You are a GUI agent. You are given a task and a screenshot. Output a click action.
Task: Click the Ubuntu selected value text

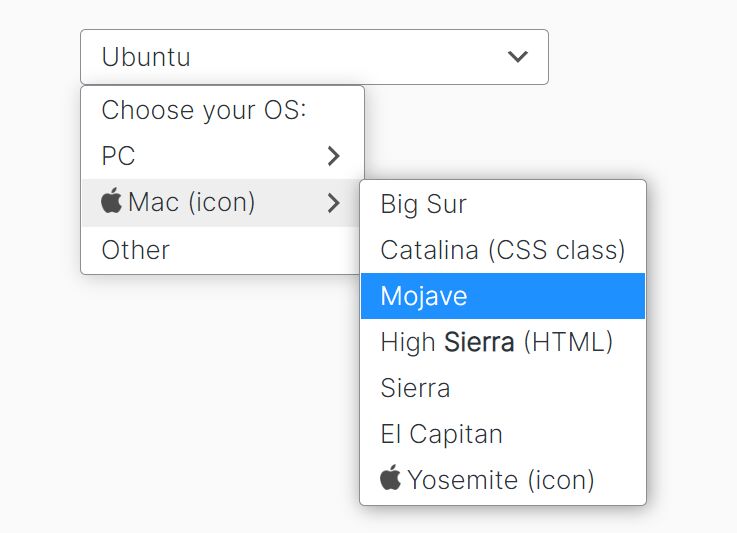pos(146,57)
